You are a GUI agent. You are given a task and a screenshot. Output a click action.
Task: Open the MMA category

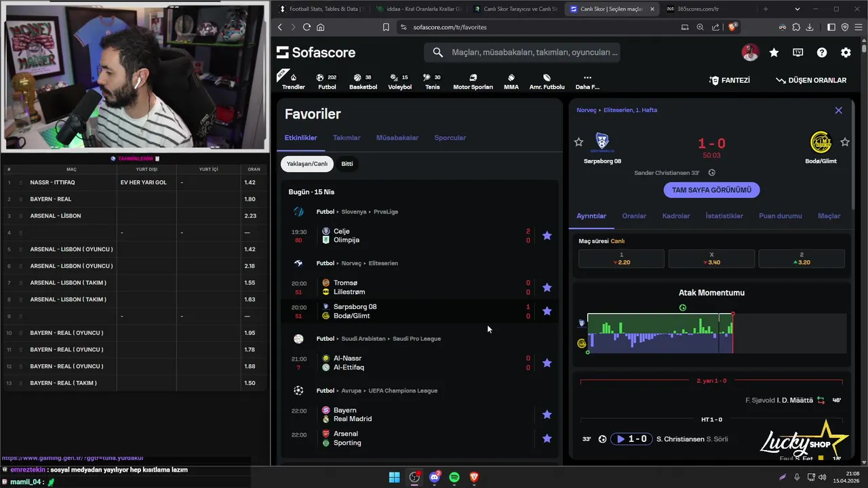click(511, 81)
